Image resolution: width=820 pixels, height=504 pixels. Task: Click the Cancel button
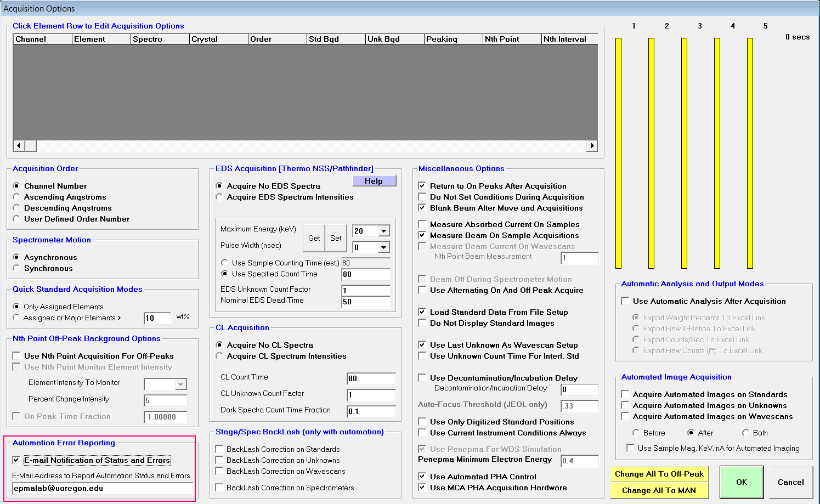click(790, 482)
